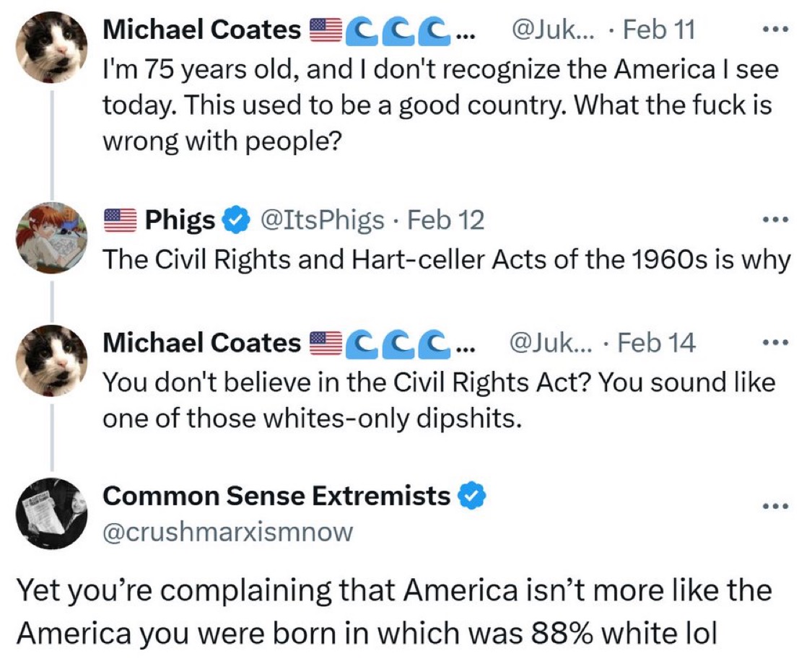This screenshot has height=664, width=812.
Task: Visit the @ItsPhigs handle link
Action: point(322,220)
